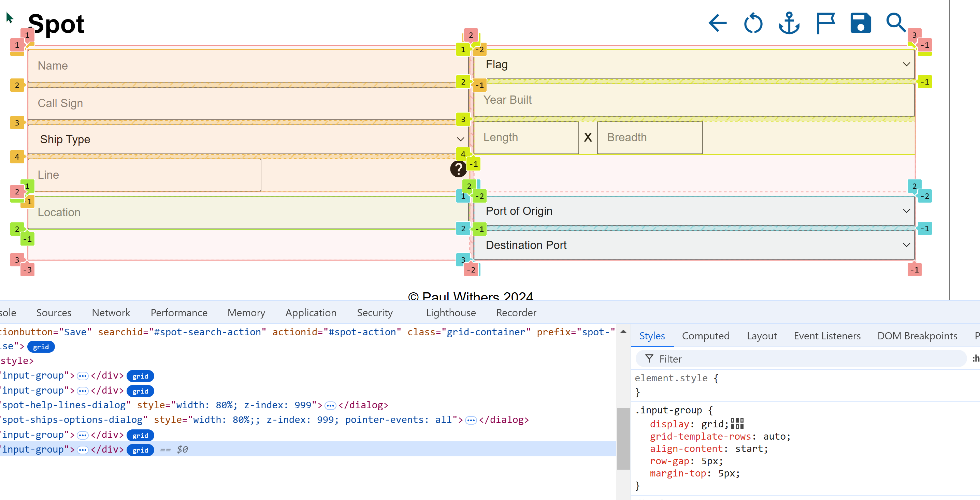The image size is (980, 500).
Task: Open the Lighthouse tab
Action: (x=451, y=312)
